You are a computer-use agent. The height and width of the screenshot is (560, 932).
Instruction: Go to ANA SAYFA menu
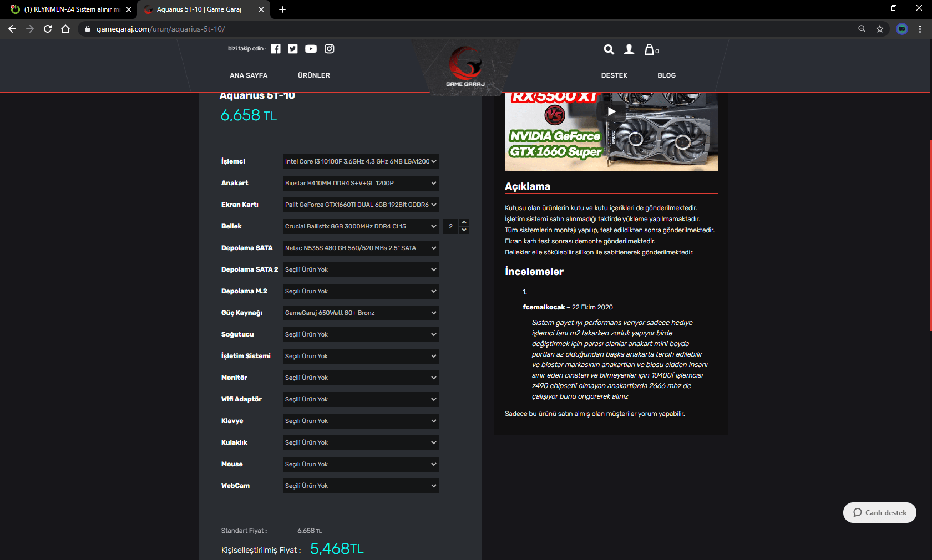click(249, 75)
